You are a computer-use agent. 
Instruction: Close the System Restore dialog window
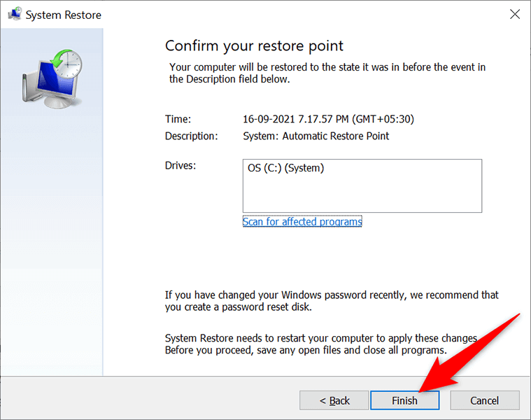515,15
